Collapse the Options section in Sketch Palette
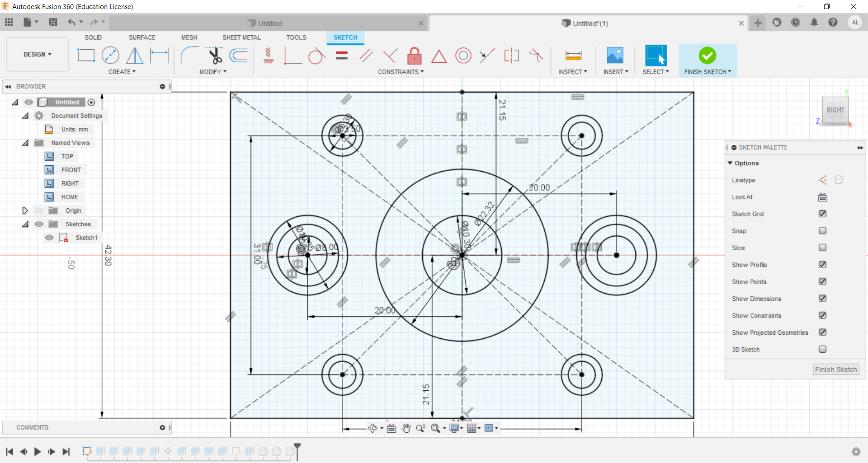The width and height of the screenshot is (868, 463). (730, 163)
